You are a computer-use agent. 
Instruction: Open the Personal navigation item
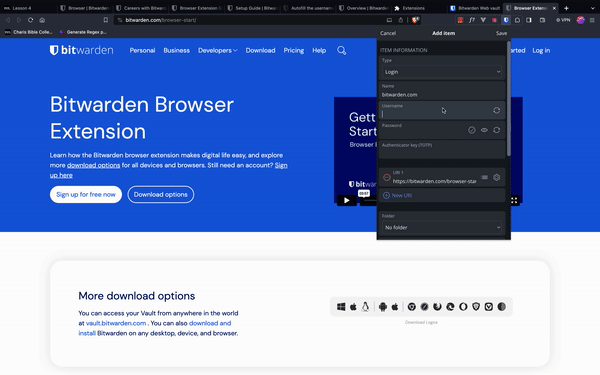[x=142, y=51]
